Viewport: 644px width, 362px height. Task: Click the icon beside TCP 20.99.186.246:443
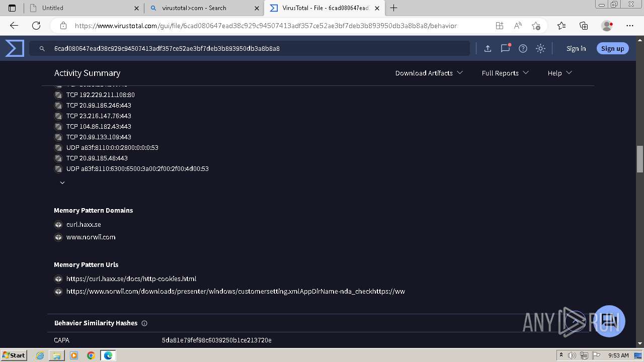click(58, 105)
